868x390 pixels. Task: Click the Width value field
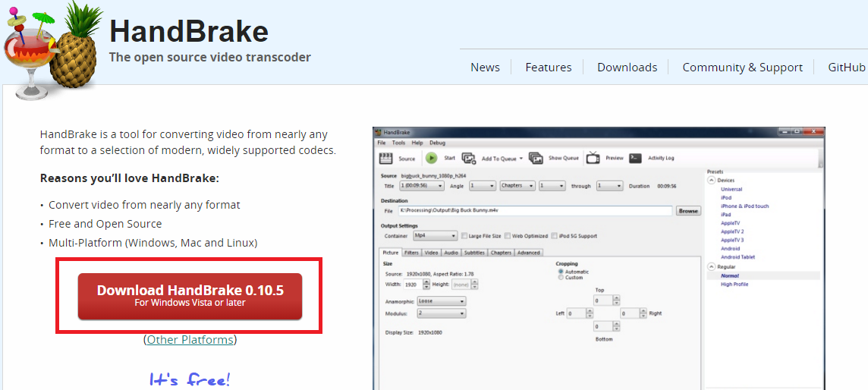(x=412, y=285)
